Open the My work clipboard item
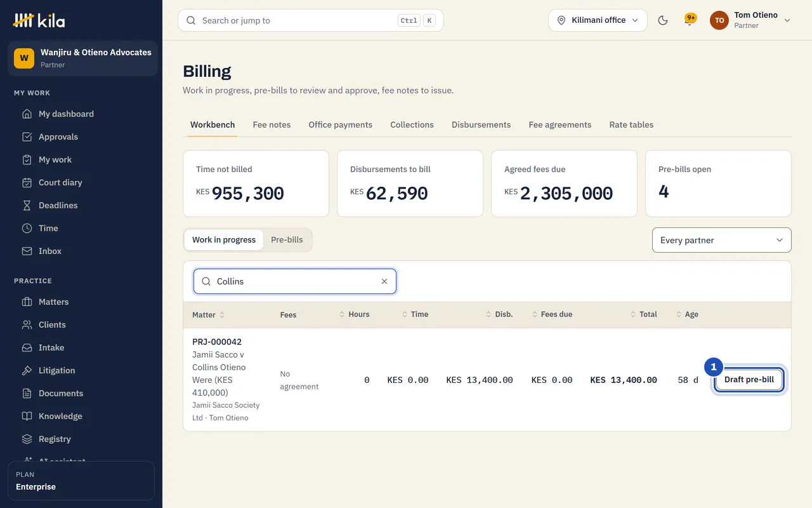 (81, 159)
